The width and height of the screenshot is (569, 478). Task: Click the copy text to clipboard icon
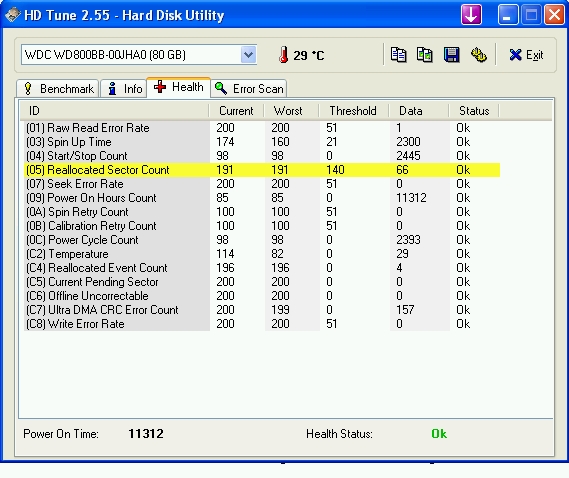[398, 55]
